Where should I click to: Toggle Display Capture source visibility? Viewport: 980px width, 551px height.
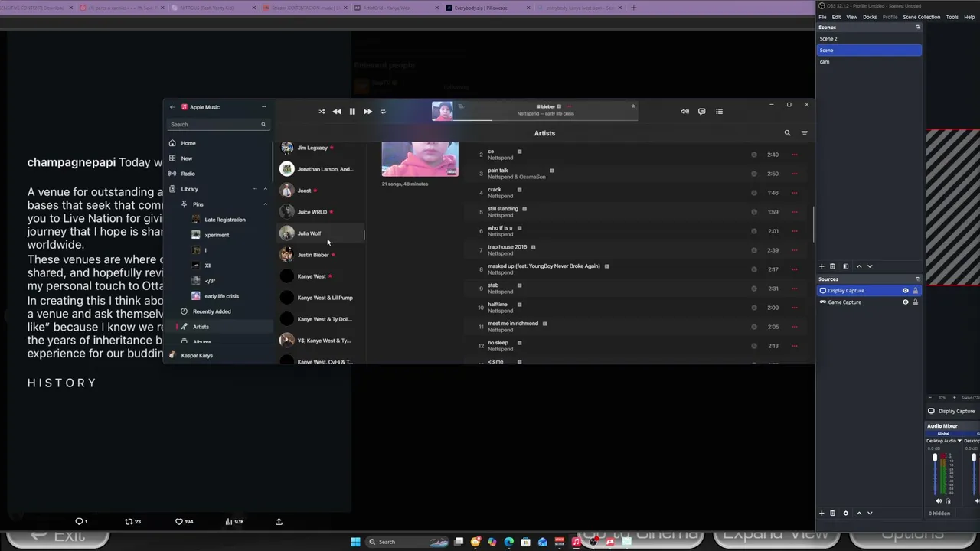(x=905, y=291)
